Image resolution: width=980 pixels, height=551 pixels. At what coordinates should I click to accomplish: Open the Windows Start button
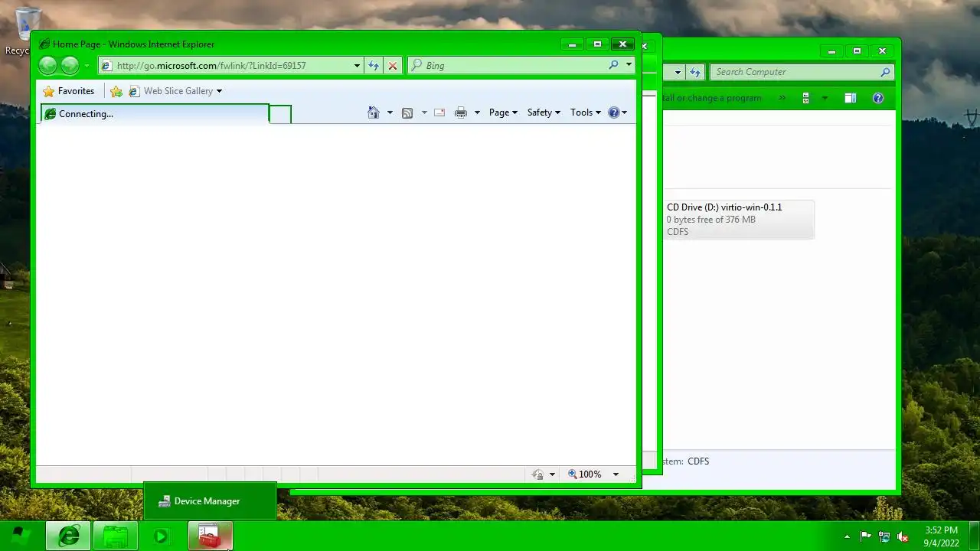pos(21,536)
